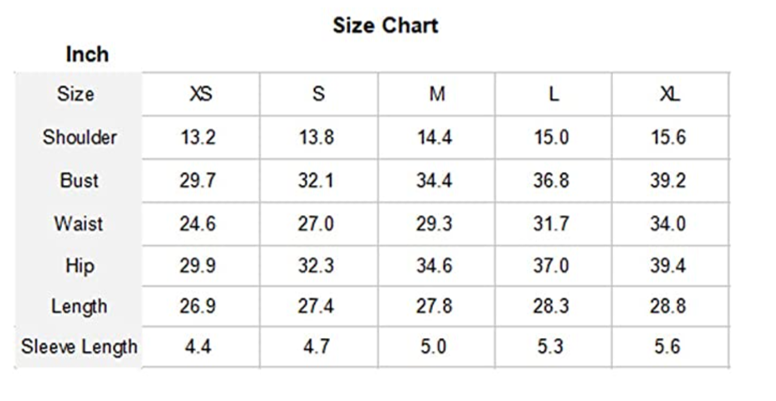Click the XS size column header
Image resolution: width=776 pixels, height=401 pixels.
(x=201, y=95)
